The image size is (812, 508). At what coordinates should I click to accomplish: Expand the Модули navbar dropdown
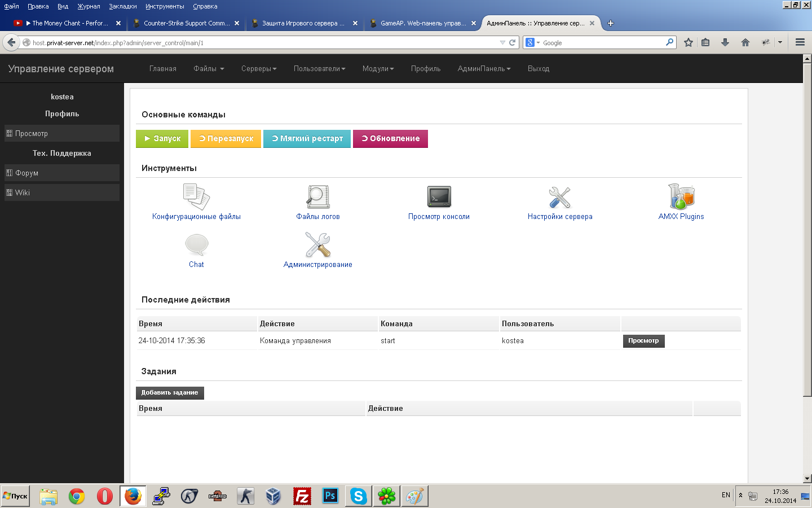(378, 69)
